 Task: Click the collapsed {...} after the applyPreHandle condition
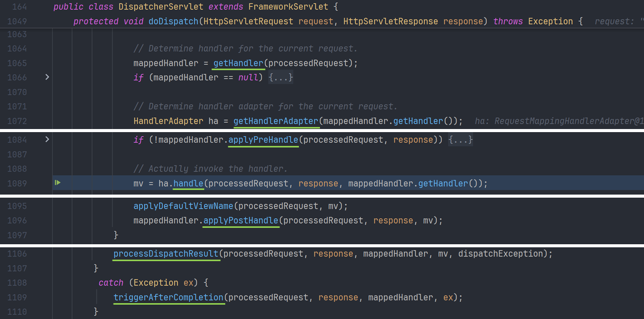(x=460, y=140)
